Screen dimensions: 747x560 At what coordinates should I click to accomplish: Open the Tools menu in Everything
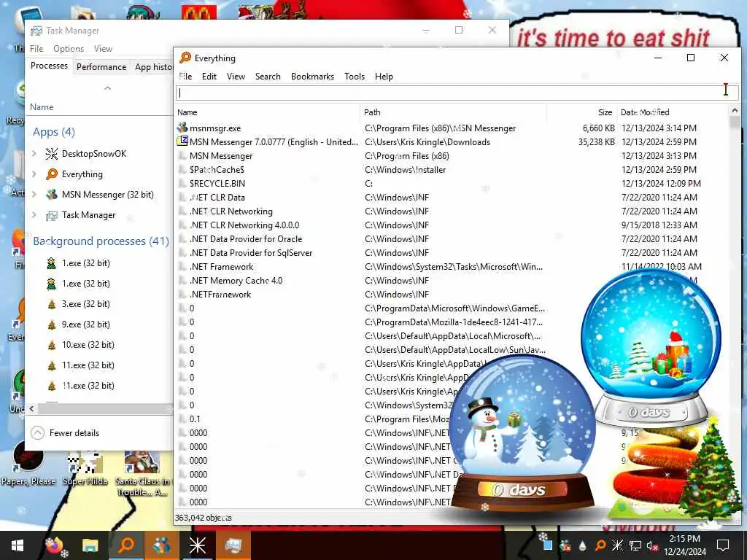(x=355, y=76)
